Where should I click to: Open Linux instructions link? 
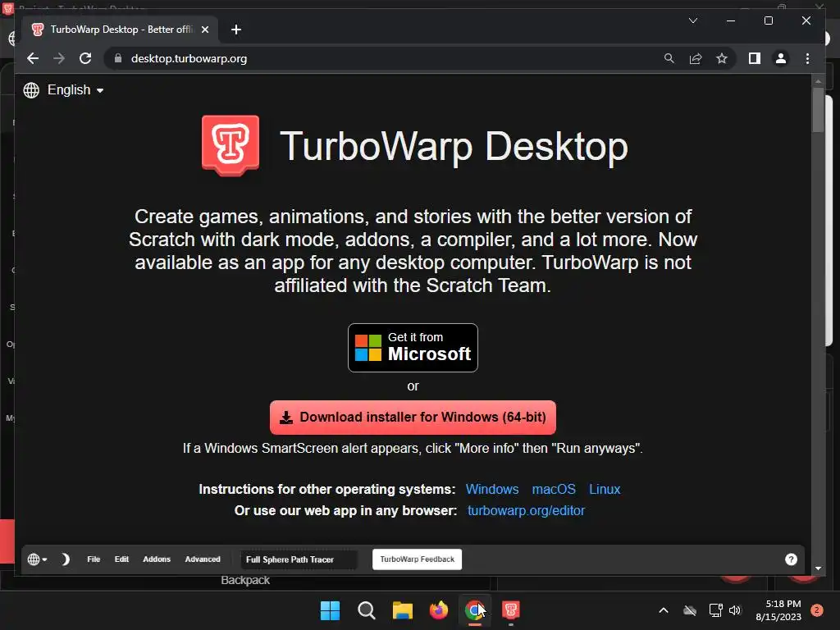pos(605,489)
